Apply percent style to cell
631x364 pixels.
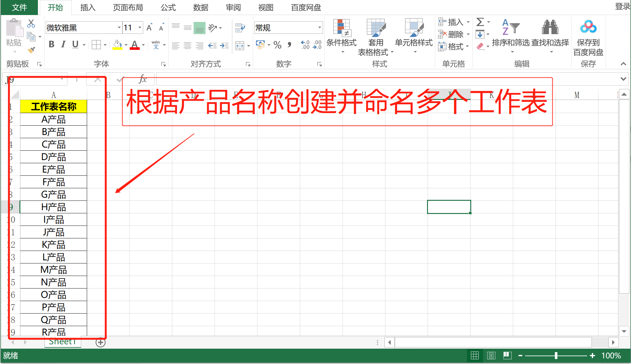[277, 45]
